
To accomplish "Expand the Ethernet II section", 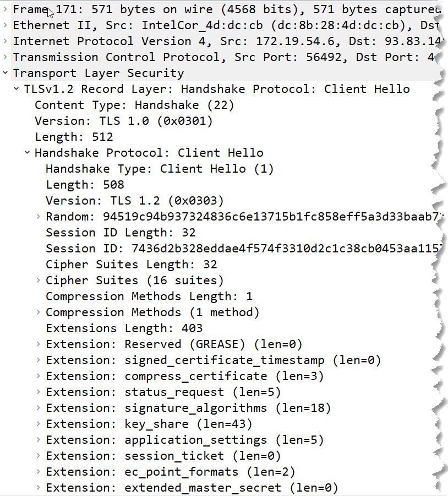I will (x=5, y=25).
